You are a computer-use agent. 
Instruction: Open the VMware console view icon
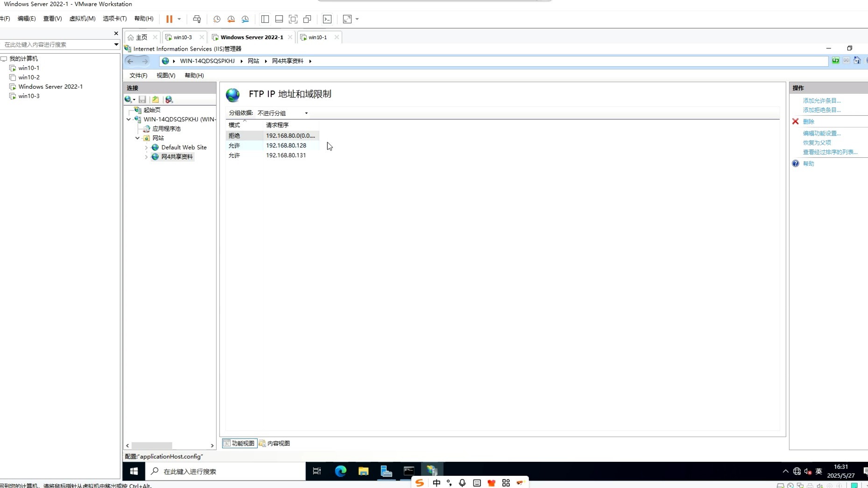tap(327, 19)
